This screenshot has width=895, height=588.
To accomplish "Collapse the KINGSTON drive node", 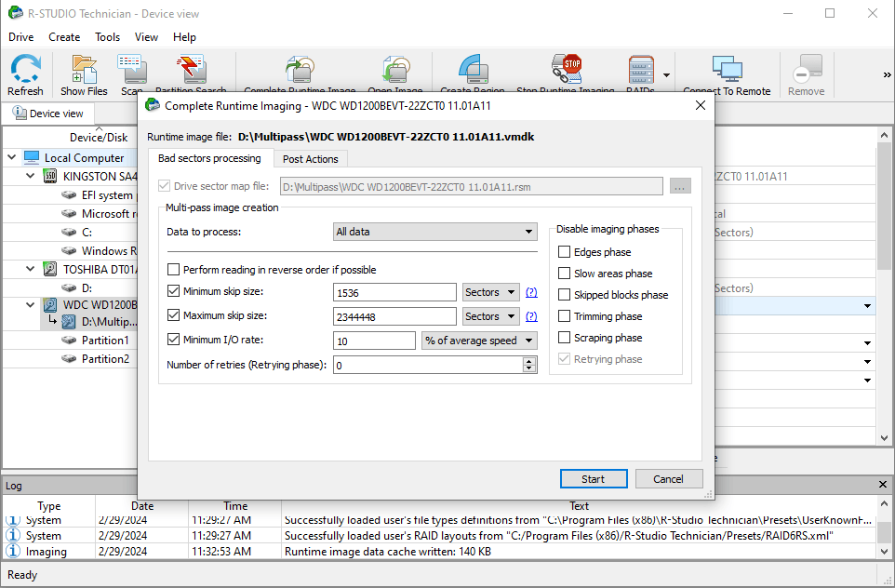I will click(31, 175).
